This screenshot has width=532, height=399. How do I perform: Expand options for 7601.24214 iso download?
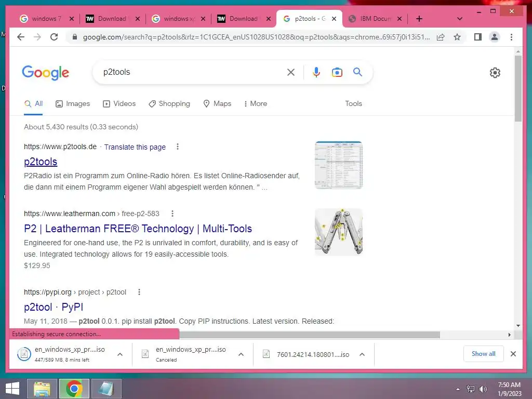362,354
